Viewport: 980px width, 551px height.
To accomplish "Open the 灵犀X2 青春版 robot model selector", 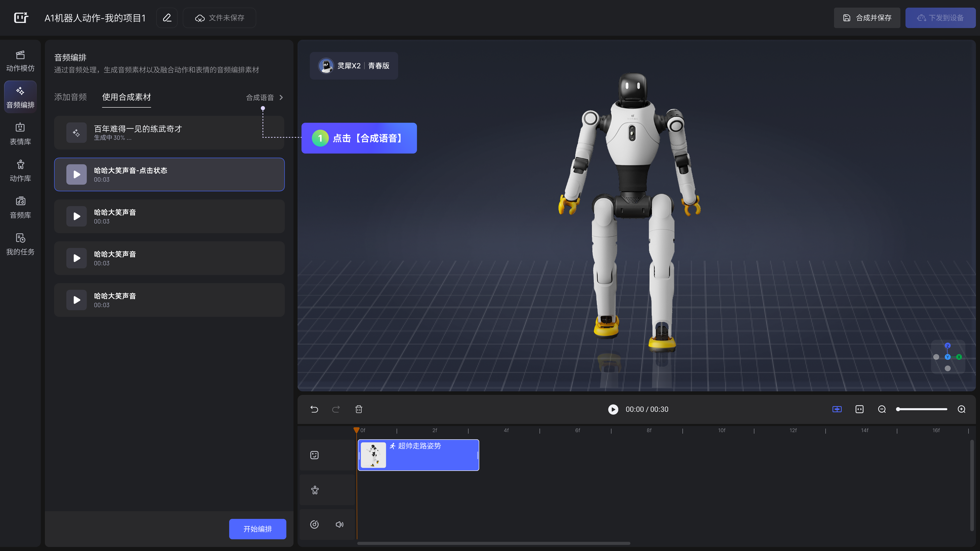I will coord(354,66).
